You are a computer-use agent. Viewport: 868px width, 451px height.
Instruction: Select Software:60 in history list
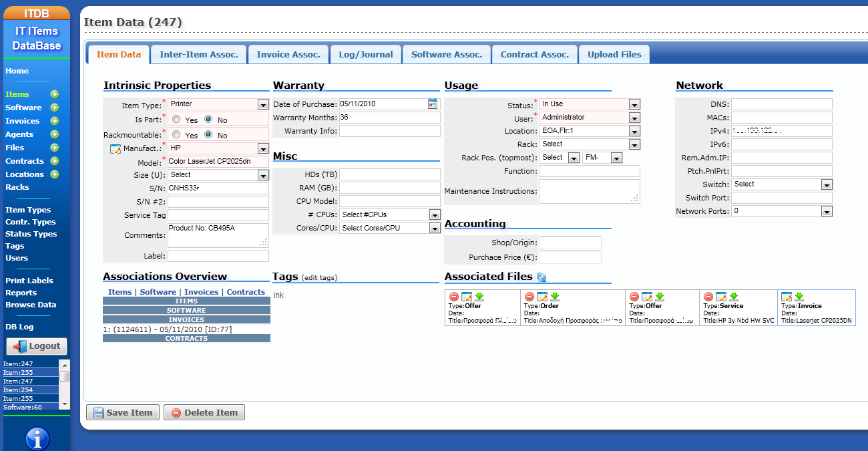click(31, 407)
